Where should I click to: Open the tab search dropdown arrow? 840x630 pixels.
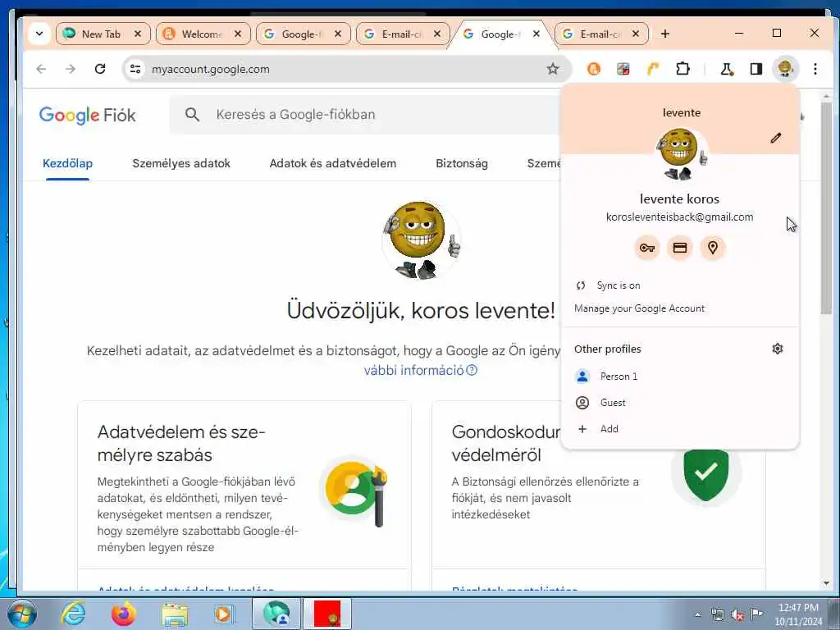[x=39, y=34]
